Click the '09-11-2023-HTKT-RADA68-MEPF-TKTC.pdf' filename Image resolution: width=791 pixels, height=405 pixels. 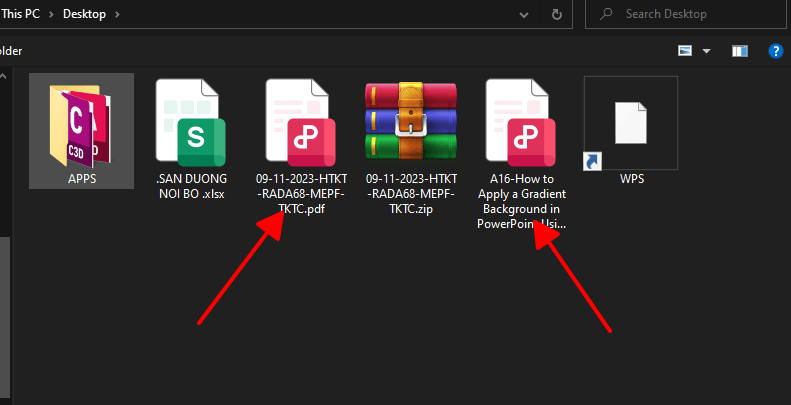tap(302, 194)
